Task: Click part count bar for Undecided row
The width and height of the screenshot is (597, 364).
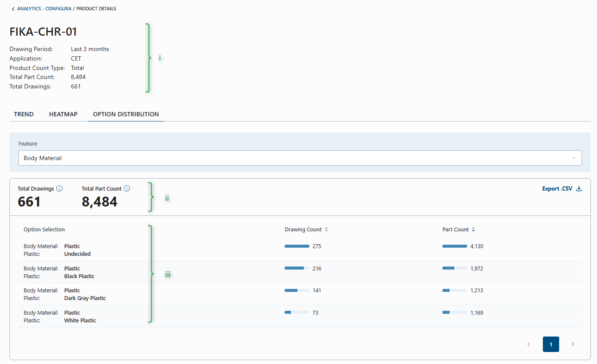Action: [x=455, y=246]
